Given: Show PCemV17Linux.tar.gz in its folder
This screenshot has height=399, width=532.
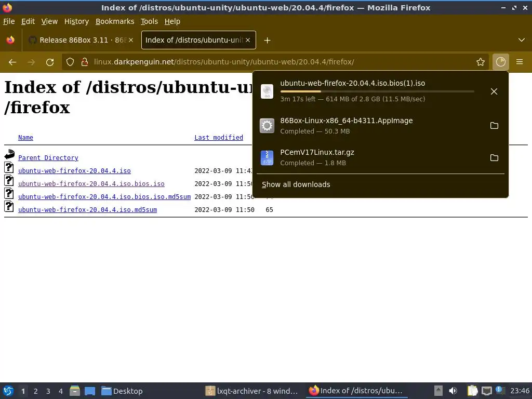Looking at the screenshot, I should (495, 158).
